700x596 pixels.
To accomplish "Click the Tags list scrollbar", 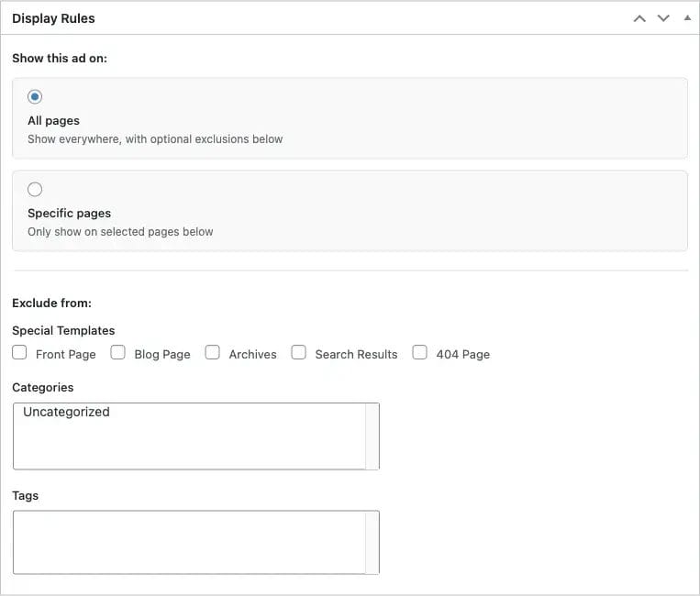I will tap(372, 543).
